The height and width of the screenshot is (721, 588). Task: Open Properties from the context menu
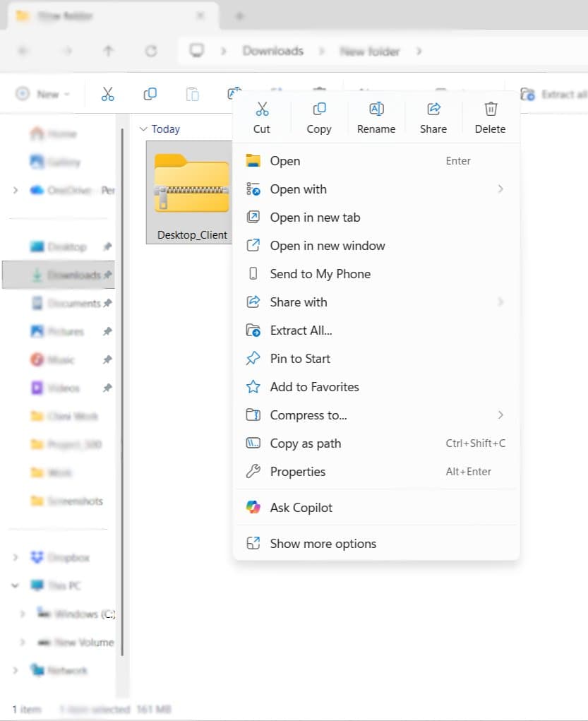(x=376, y=472)
